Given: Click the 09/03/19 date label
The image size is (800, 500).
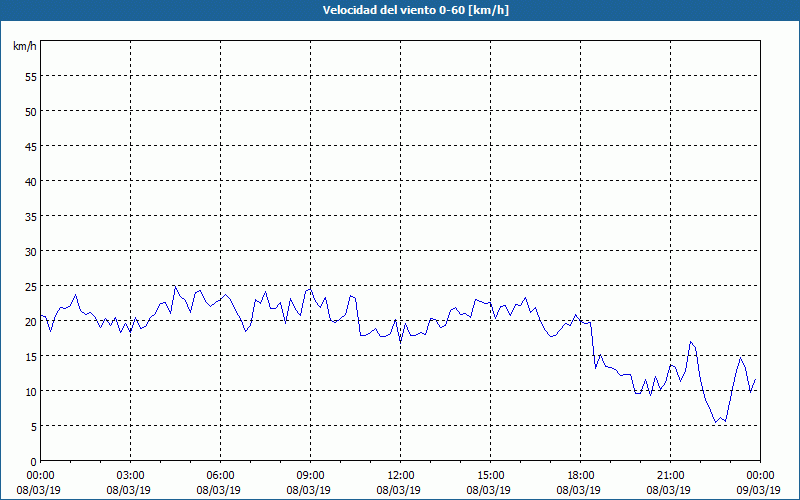Looking at the screenshot, I should point(758,490).
